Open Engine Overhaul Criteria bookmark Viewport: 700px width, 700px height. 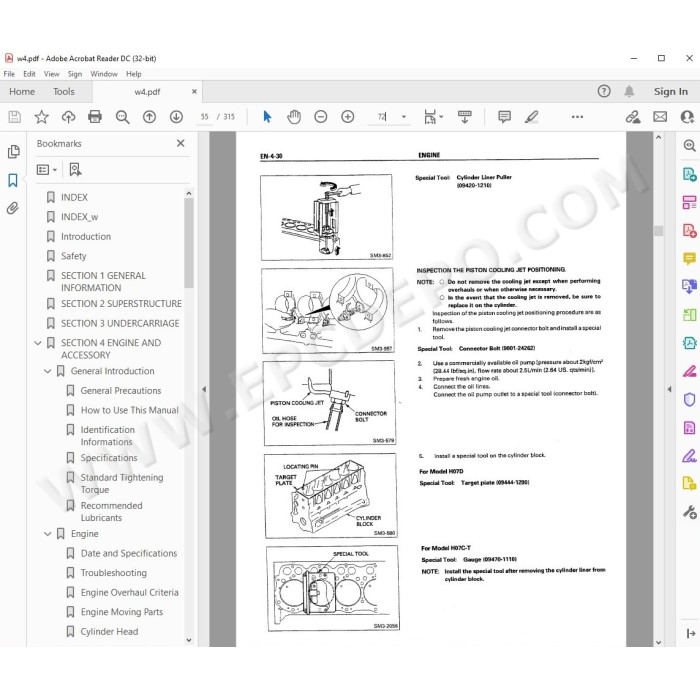click(129, 592)
